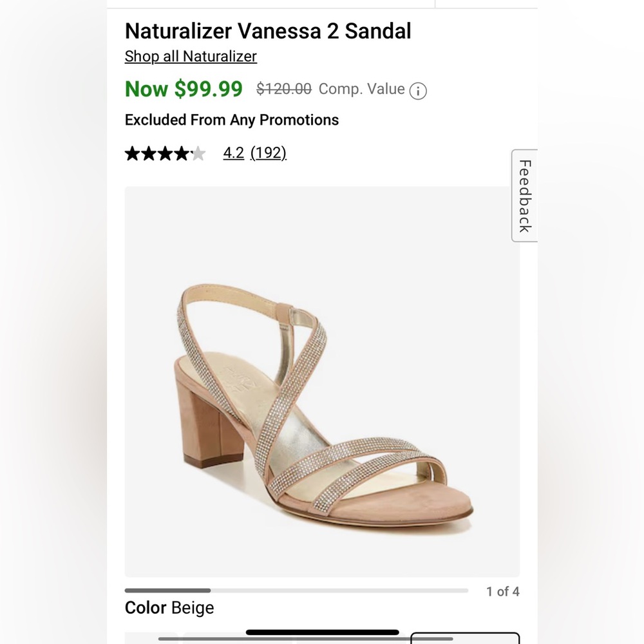Click the Now $99.99 price
The height and width of the screenshot is (644, 644).
click(183, 89)
